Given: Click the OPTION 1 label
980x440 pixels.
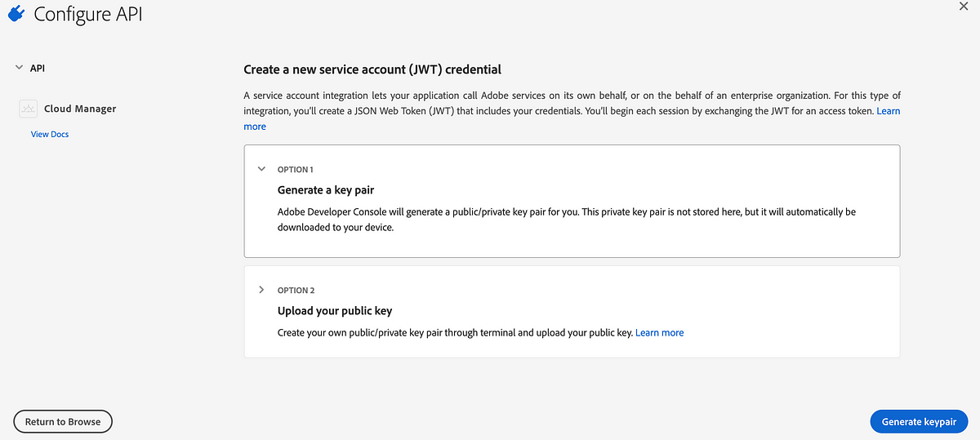Looking at the screenshot, I should pos(296,170).
